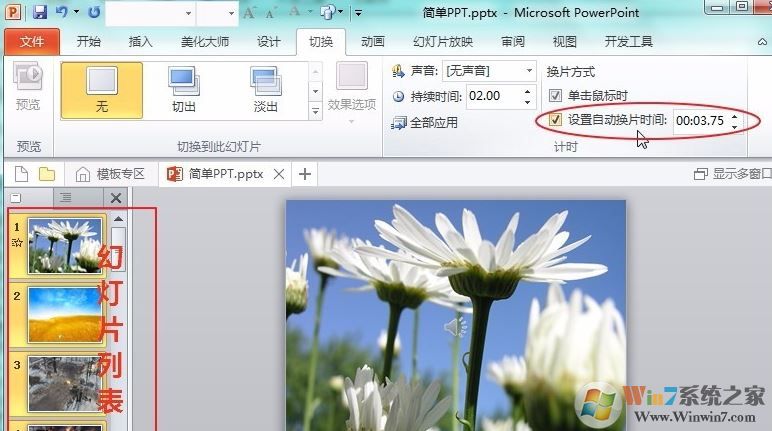This screenshot has width=772, height=431.
Task: Click the animation star icon under slide 1
Action: (x=17, y=242)
